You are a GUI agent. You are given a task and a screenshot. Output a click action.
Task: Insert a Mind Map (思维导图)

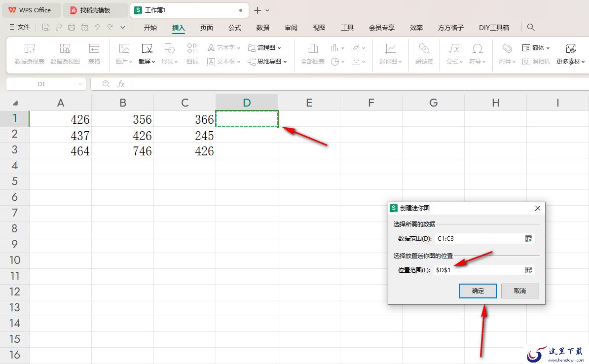coord(267,61)
